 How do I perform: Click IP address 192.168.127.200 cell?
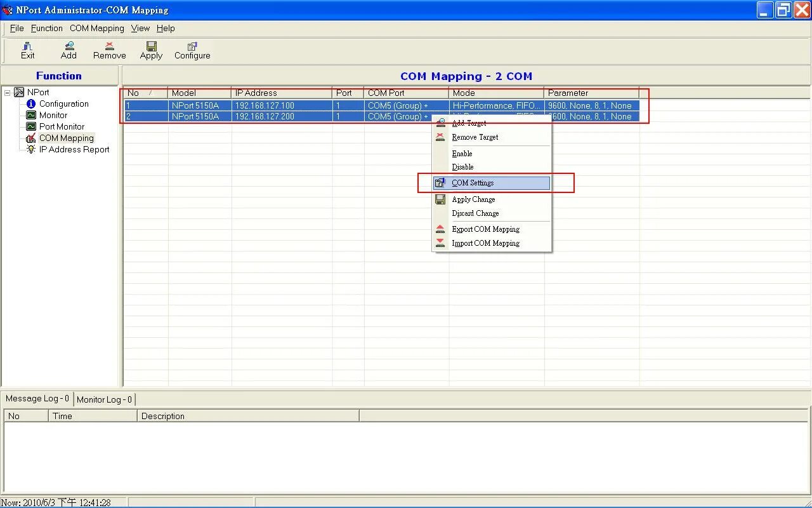[x=282, y=116]
